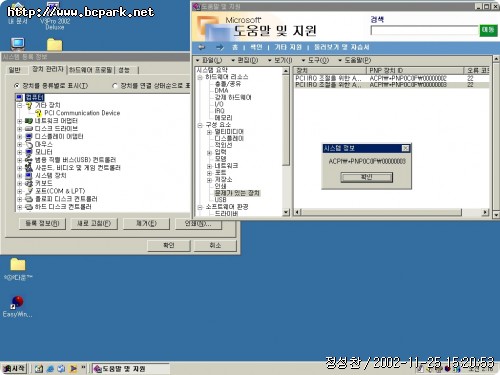Open the 색인 link in Help toolbar
500x375 pixels.
point(256,47)
